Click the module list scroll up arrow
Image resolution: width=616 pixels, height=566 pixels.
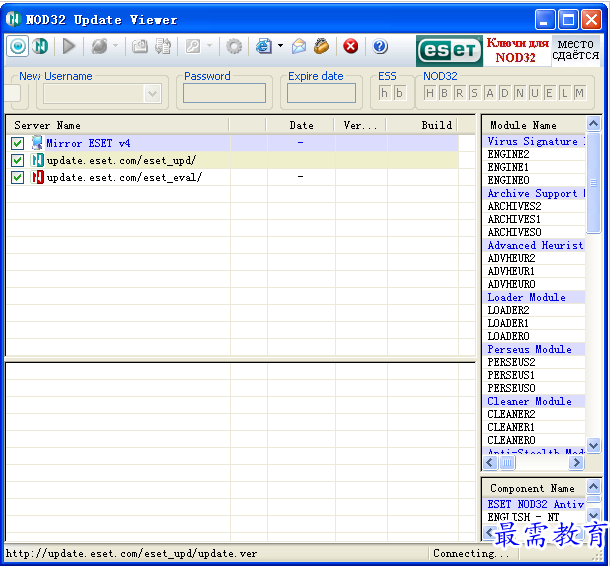(x=593, y=124)
